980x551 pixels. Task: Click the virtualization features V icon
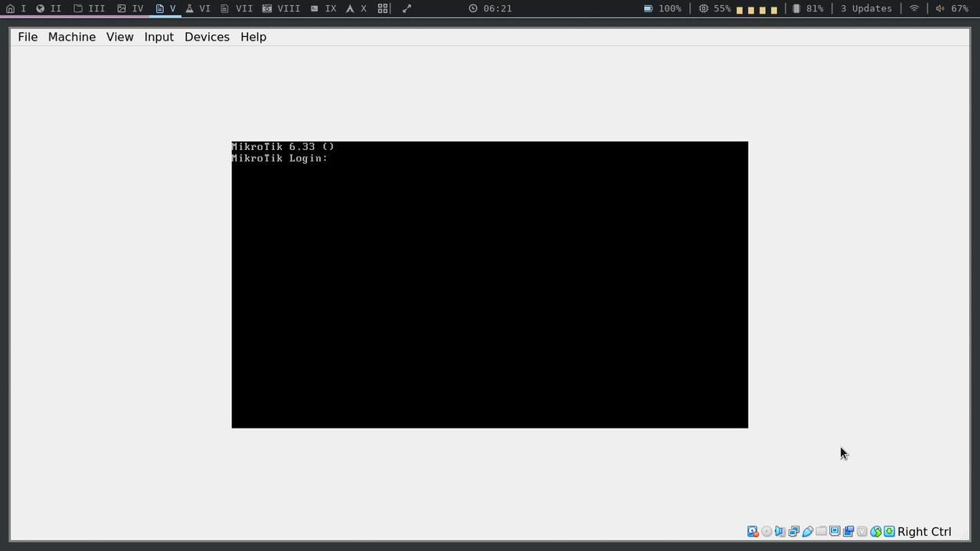(861, 531)
